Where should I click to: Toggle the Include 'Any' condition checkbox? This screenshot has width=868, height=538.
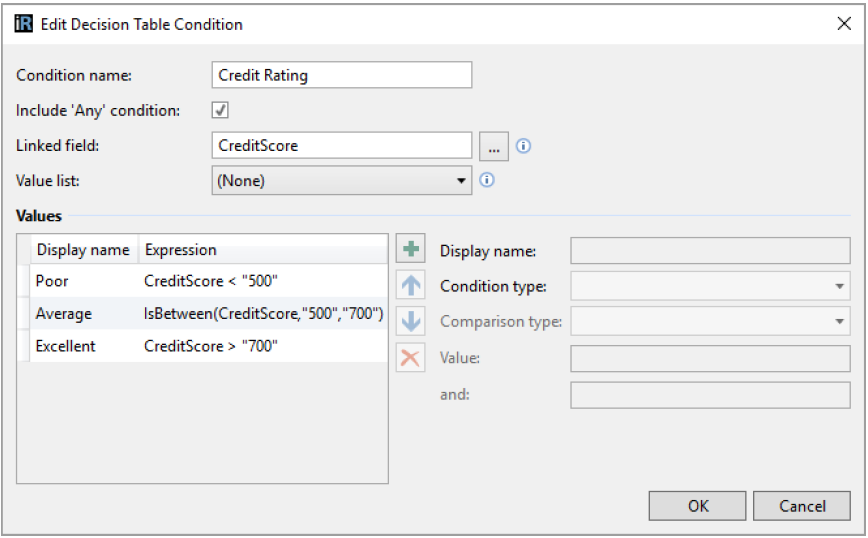coord(221,110)
